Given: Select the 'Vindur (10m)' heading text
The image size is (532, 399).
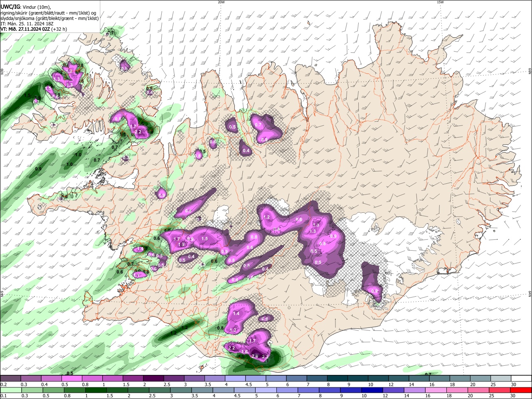Looking at the screenshot, I should (36, 7).
